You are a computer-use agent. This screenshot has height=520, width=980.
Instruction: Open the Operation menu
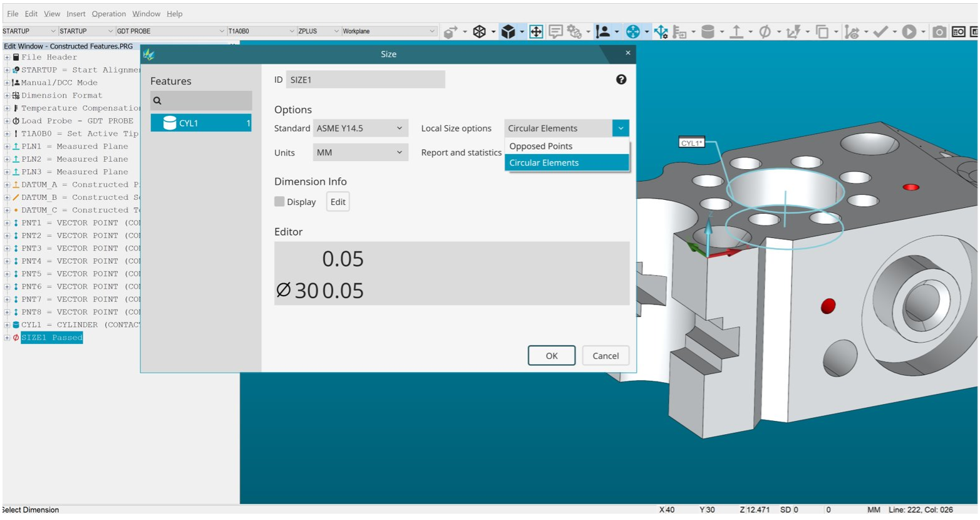pyautogui.click(x=110, y=14)
